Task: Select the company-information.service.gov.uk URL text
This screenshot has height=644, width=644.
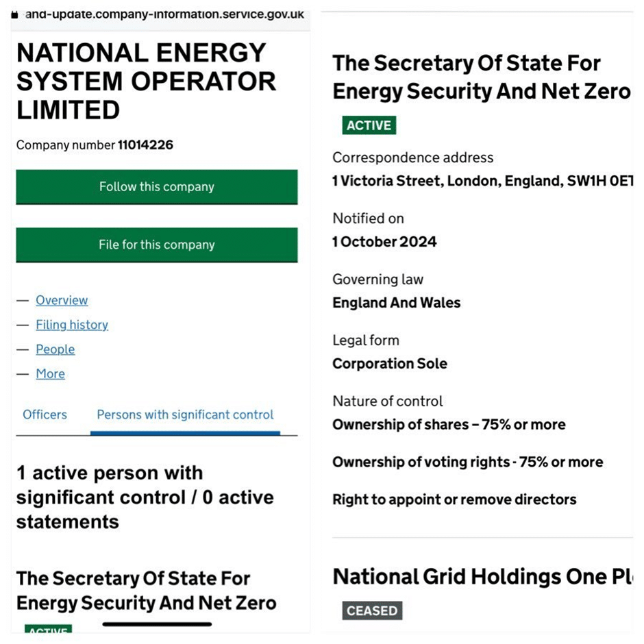Action: click(x=164, y=14)
